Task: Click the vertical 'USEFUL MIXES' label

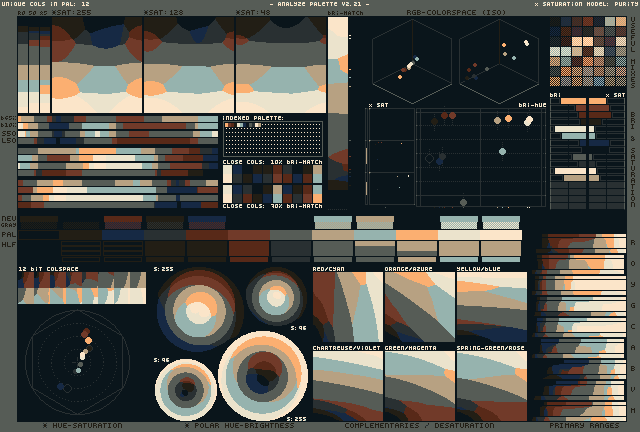Action: (633, 52)
